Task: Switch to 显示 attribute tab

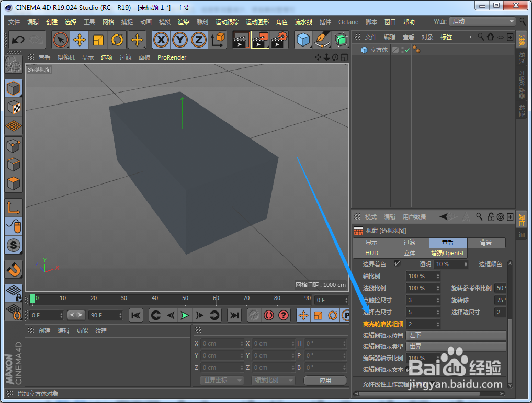Action: pyautogui.click(x=371, y=243)
